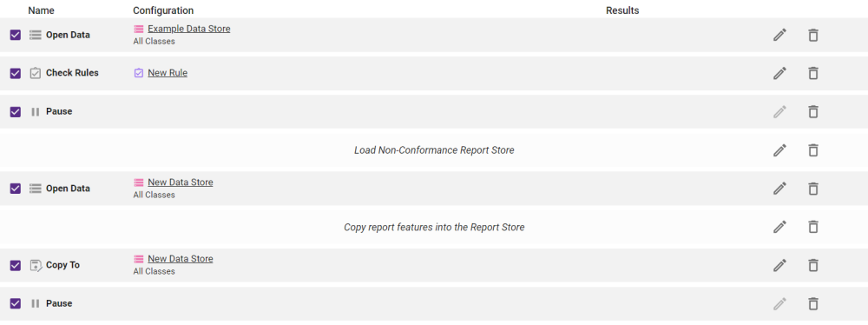Disable the first Pause task checkbox

click(x=16, y=111)
